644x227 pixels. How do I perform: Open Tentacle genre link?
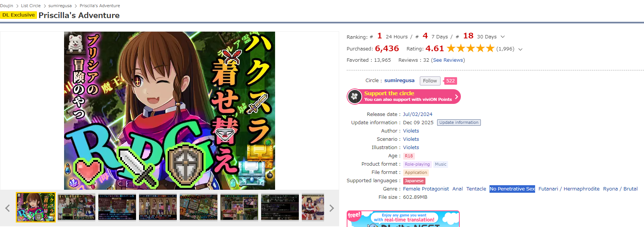pos(476,189)
